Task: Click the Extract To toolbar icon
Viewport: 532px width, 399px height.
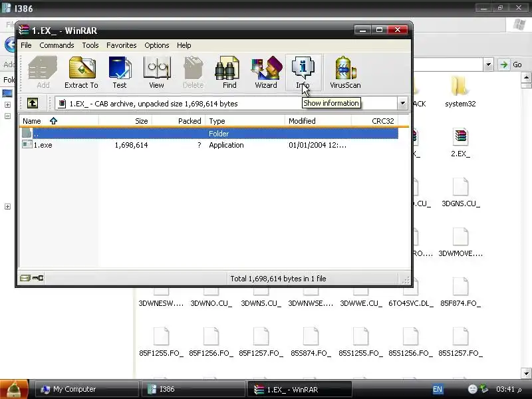Action: pos(81,72)
